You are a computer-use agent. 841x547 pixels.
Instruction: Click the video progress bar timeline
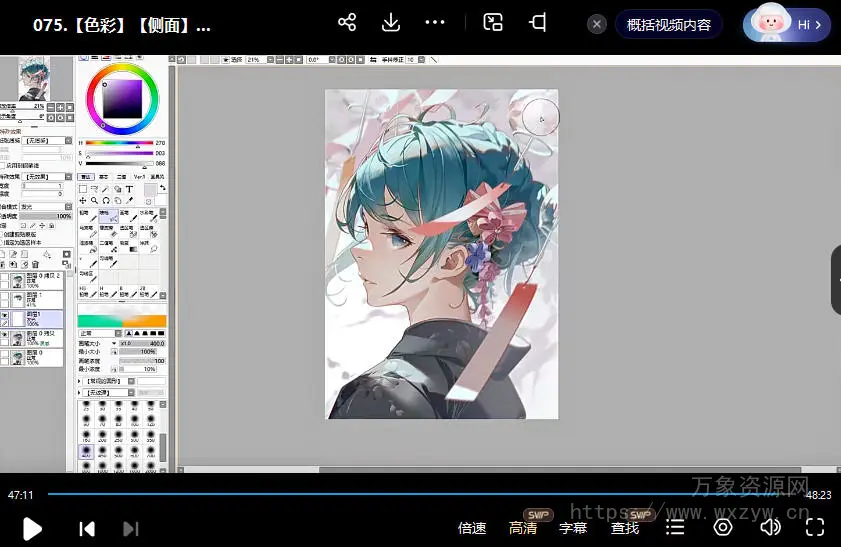(x=400, y=494)
